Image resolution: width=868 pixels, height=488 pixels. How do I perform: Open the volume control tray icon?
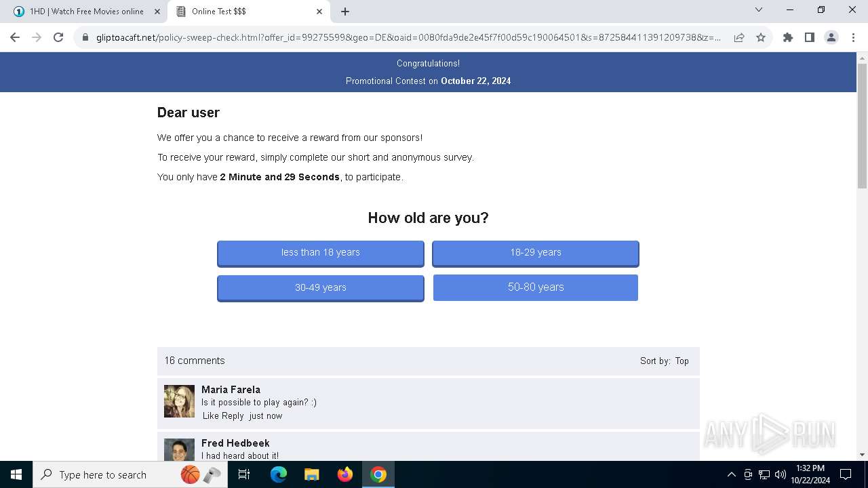(x=781, y=474)
